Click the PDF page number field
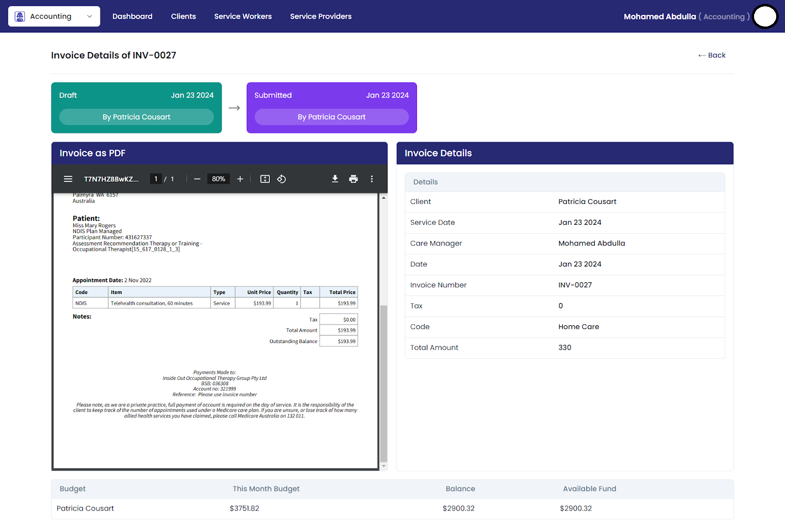Image resolution: width=785 pixels, height=532 pixels. click(156, 179)
